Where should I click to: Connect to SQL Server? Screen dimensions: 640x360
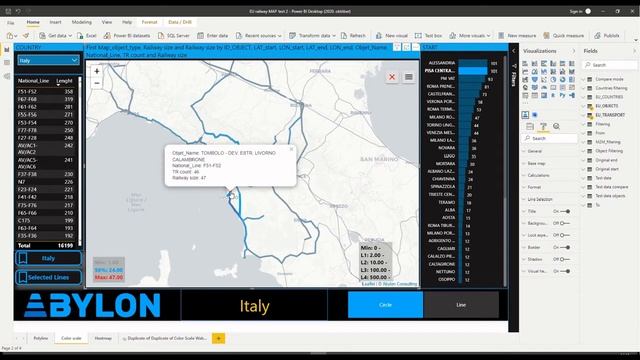tap(173, 36)
